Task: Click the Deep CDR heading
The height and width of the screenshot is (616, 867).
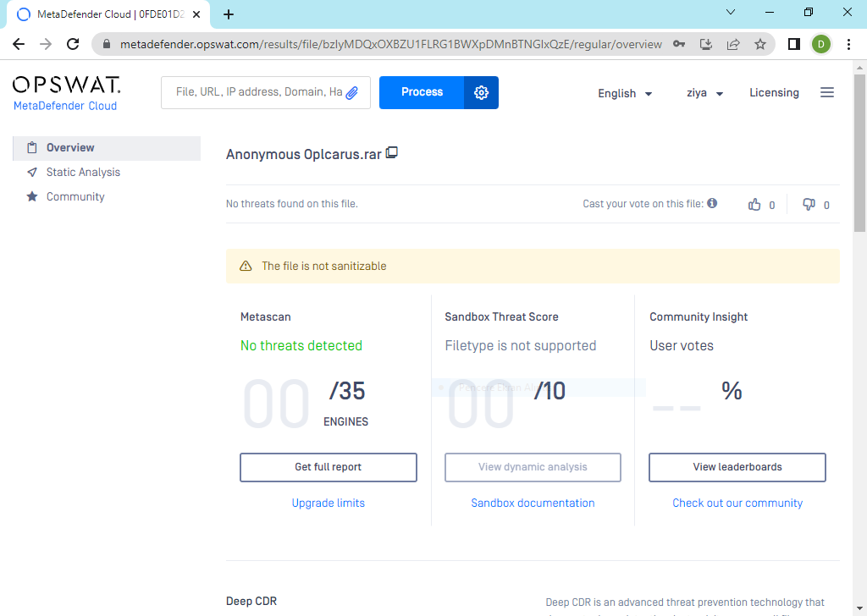Action: (251, 601)
